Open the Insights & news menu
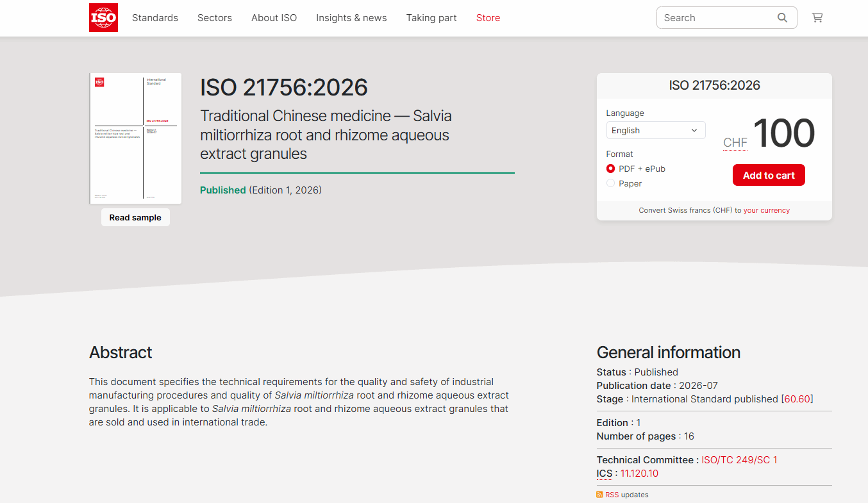868x503 pixels. click(351, 18)
